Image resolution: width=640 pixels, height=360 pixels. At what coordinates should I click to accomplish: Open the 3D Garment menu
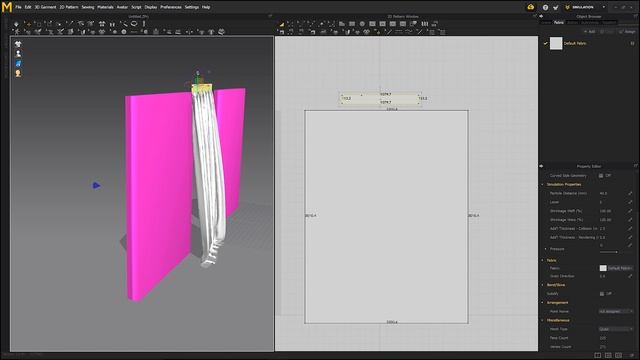[x=45, y=7]
